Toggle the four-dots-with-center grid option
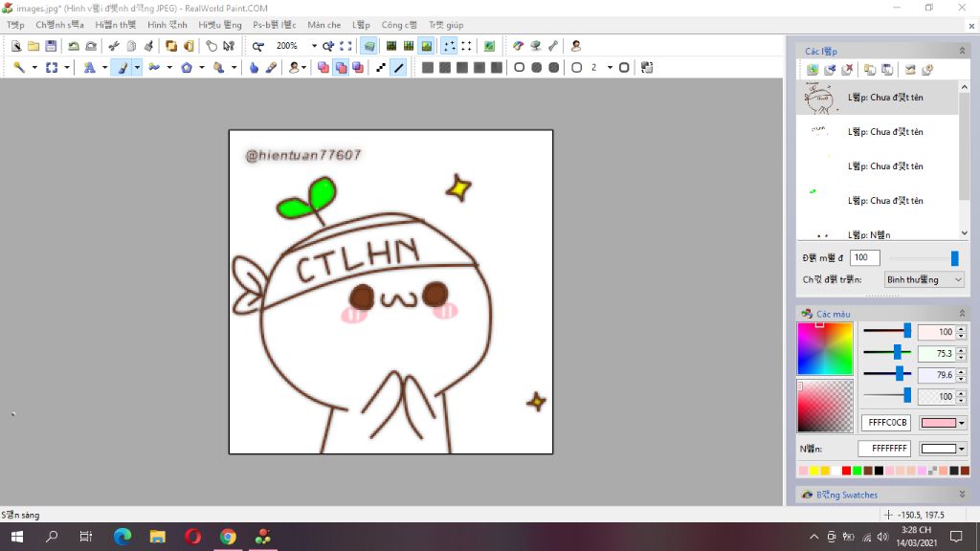Image resolution: width=980 pixels, height=551 pixels. 449,46
